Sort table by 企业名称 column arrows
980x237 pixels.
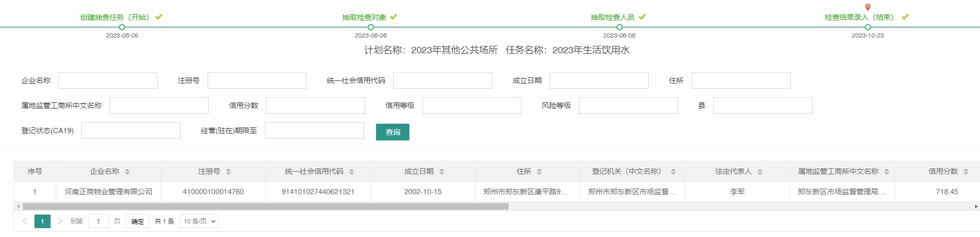[127, 172]
